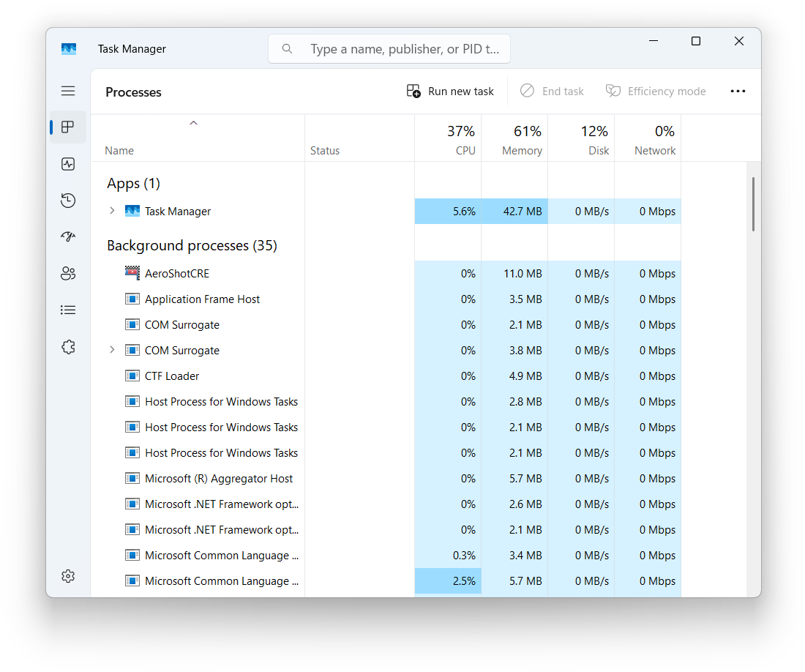Open the three-dot more options menu
This screenshot has height=672, width=805.
[738, 91]
